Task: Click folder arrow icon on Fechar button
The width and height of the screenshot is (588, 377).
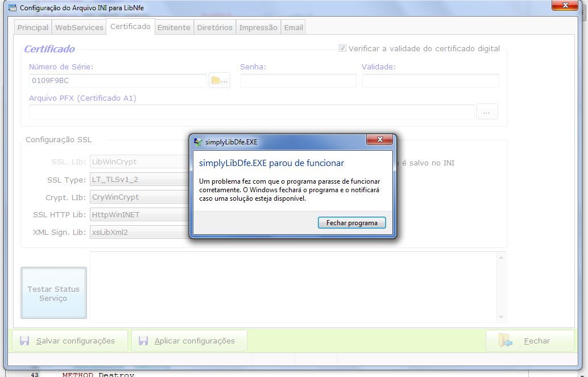Action: [505, 341]
